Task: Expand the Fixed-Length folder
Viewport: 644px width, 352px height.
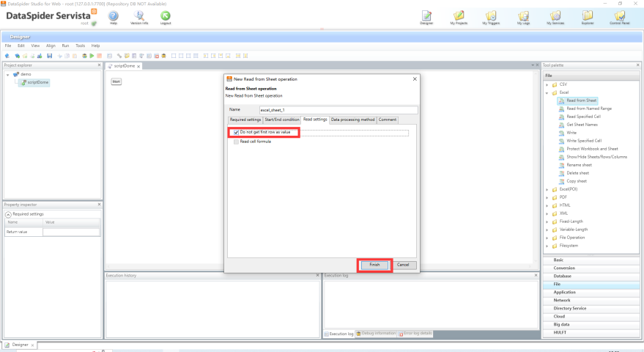Action: click(x=547, y=222)
